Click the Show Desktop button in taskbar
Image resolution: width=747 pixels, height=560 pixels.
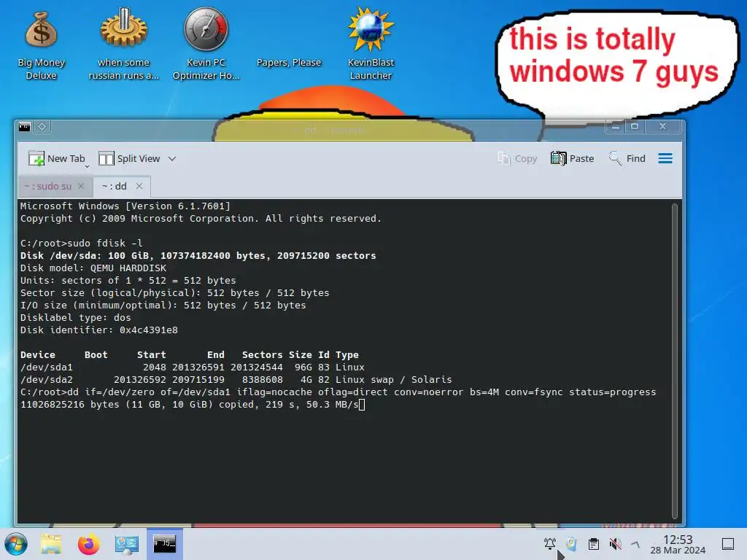(x=728, y=543)
